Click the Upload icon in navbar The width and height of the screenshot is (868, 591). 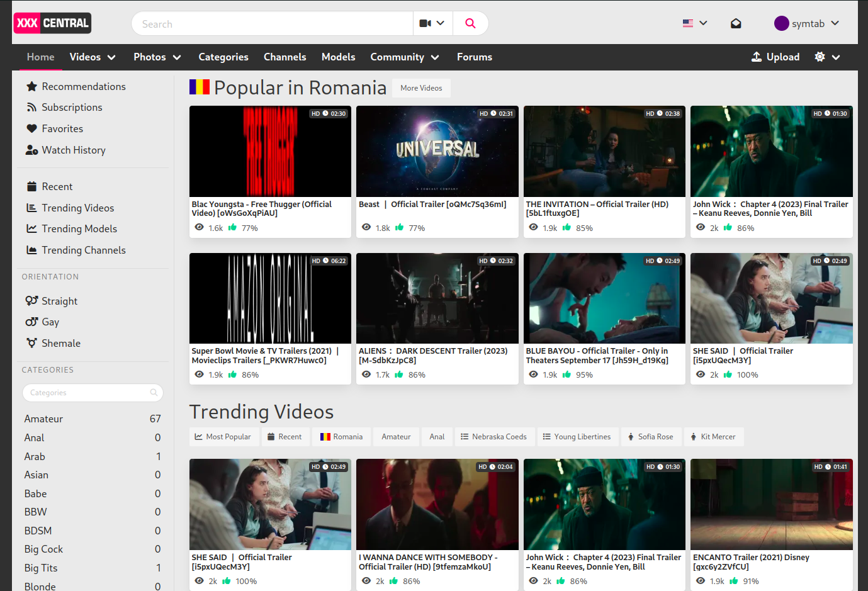(757, 57)
